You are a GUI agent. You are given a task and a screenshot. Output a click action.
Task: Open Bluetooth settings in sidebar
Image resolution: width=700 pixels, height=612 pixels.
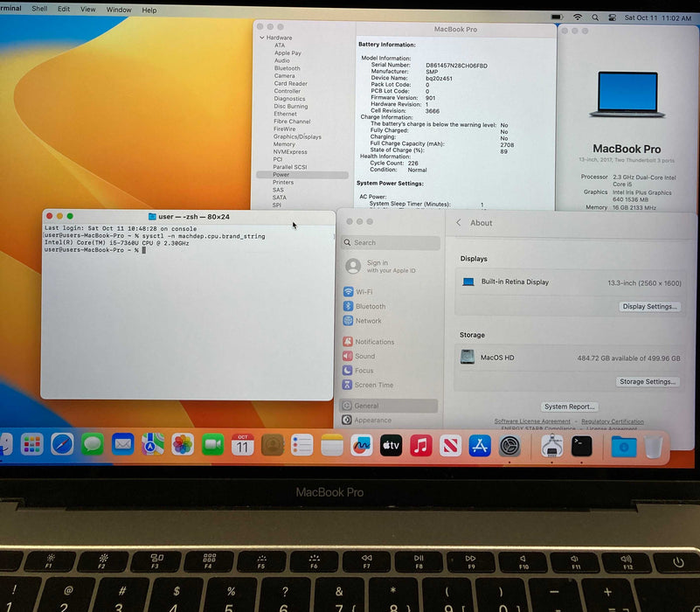tap(370, 307)
